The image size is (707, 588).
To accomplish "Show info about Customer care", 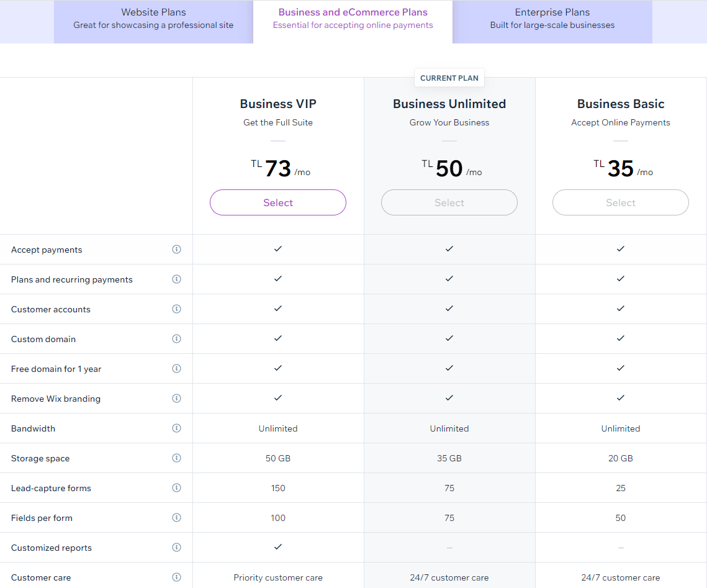I will tap(176, 577).
